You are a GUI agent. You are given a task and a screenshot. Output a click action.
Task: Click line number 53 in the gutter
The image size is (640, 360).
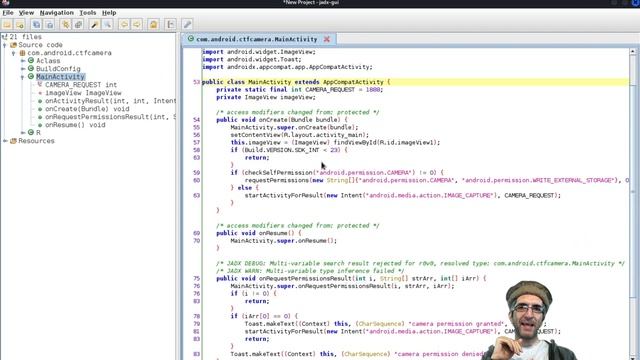click(196, 82)
